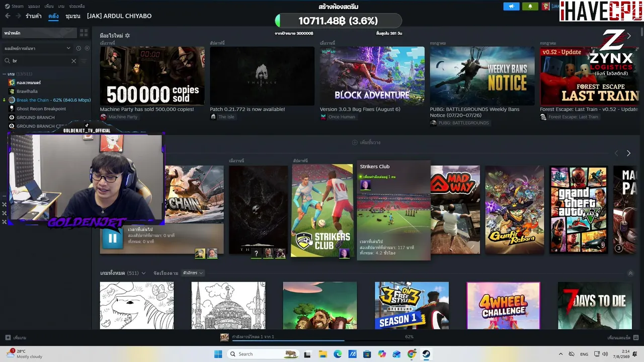Open the ช่วยเหลือ (Help) menu
The height and width of the screenshot is (362, 644).
(x=77, y=7)
